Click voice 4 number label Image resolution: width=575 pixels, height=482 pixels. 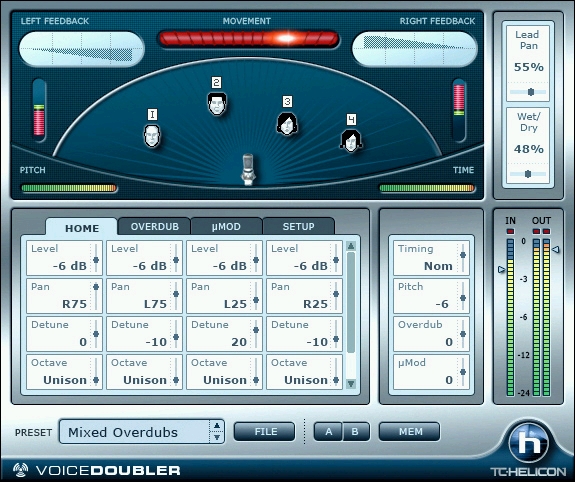pos(351,119)
